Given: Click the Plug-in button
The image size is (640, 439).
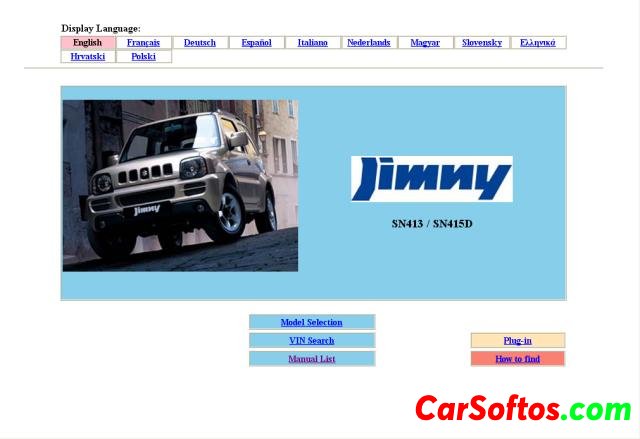Looking at the screenshot, I should click(x=517, y=340).
